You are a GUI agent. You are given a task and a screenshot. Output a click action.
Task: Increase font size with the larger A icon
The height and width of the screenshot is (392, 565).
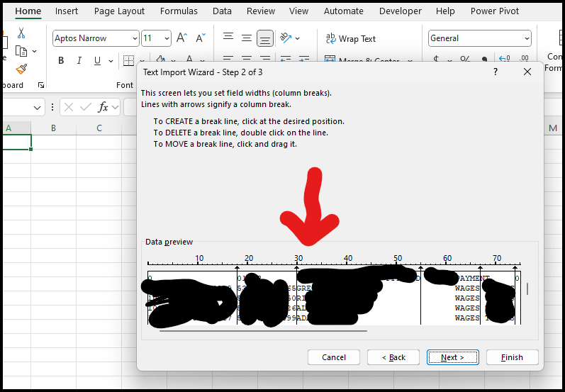181,38
